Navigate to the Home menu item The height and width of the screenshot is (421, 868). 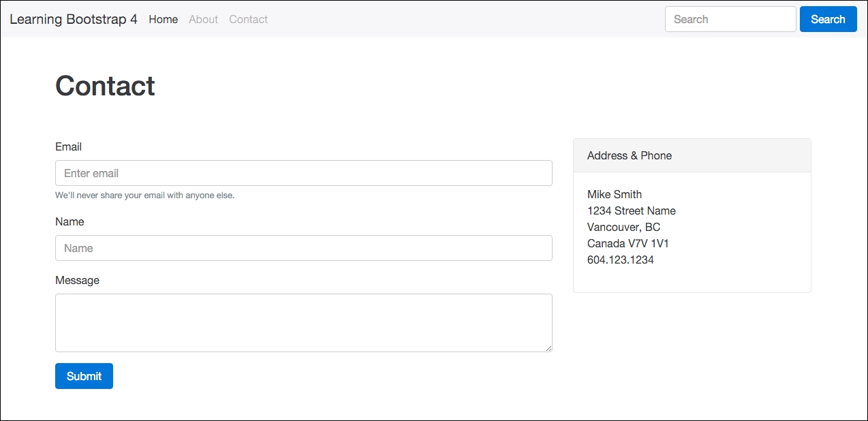[163, 19]
